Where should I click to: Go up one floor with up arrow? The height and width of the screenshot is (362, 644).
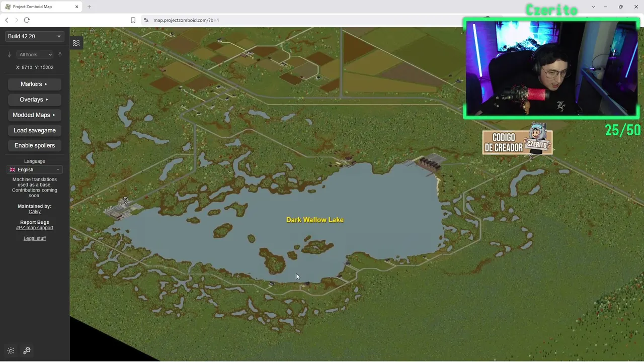[x=60, y=54]
